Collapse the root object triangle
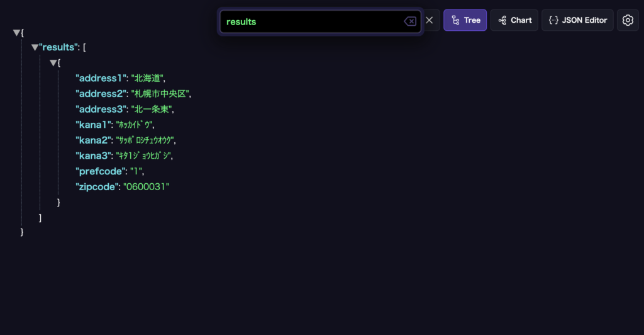The height and width of the screenshot is (335, 644). pyautogui.click(x=16, y=33)
